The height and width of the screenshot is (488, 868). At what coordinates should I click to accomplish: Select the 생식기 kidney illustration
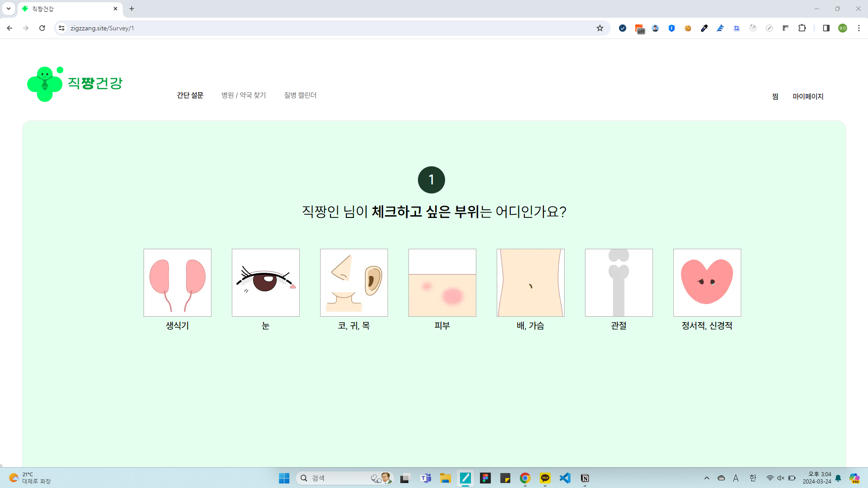click(177, 282)
